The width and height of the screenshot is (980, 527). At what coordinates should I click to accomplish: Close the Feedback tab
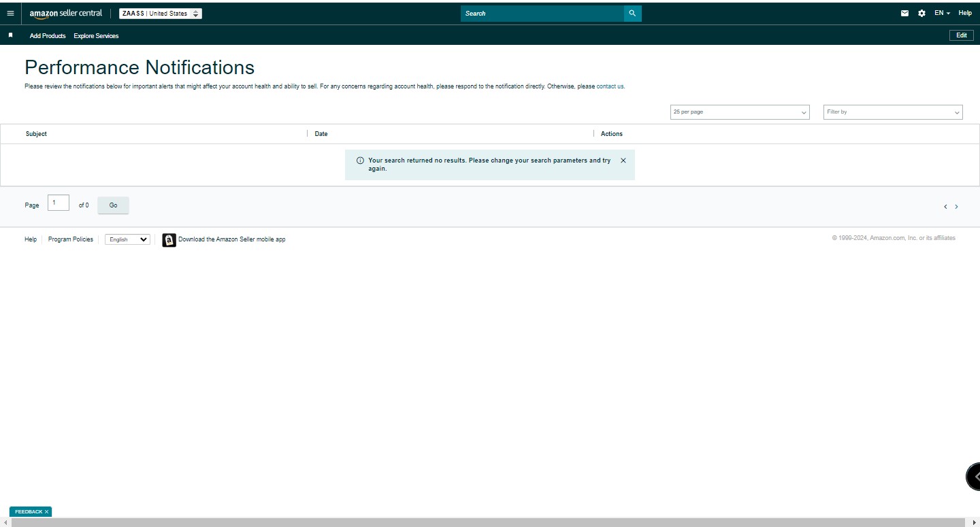[47, 511]
